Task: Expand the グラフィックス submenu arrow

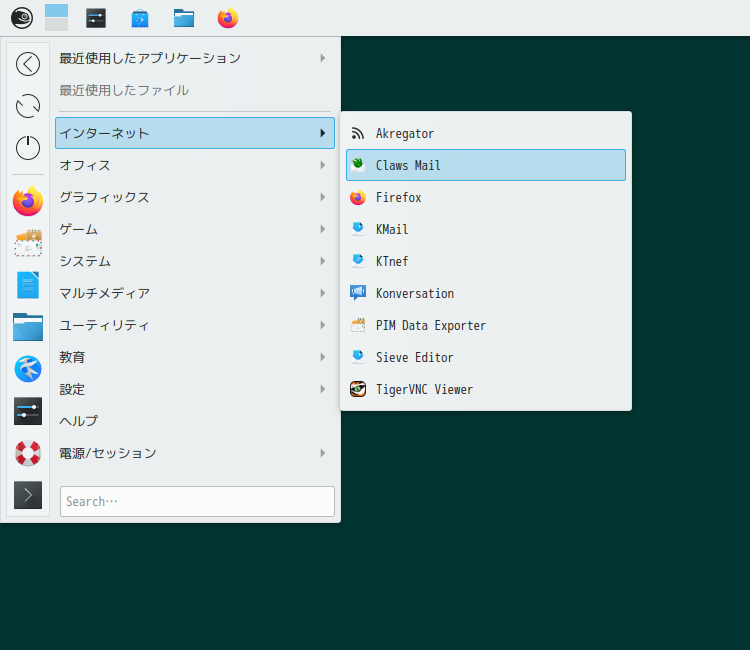Action: (x=323, y=197)
